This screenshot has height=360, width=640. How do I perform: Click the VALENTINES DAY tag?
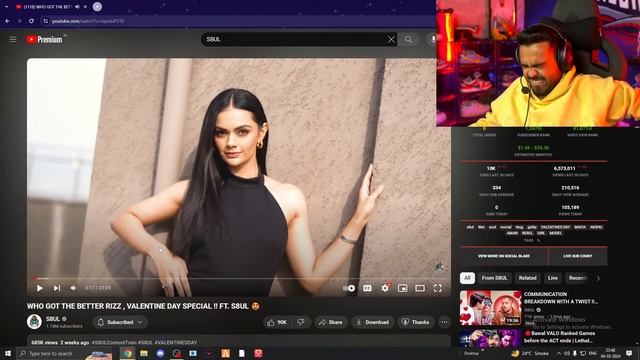(x=555, y=227)
